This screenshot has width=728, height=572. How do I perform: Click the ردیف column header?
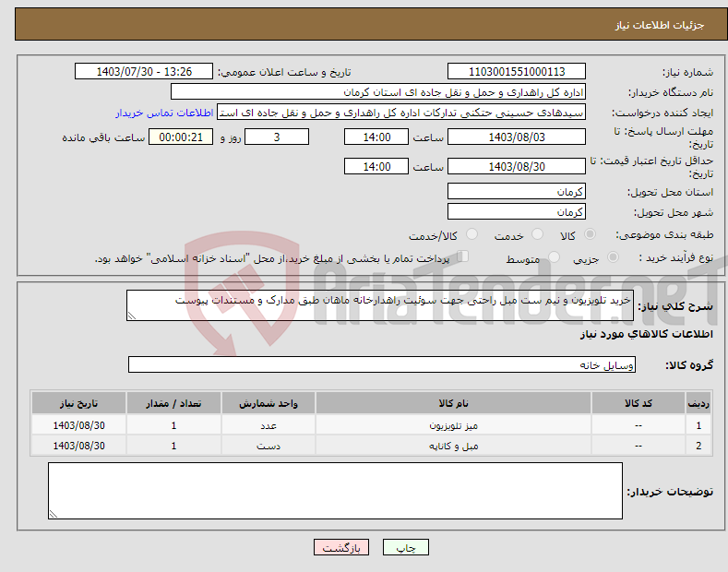pos(698,403)
